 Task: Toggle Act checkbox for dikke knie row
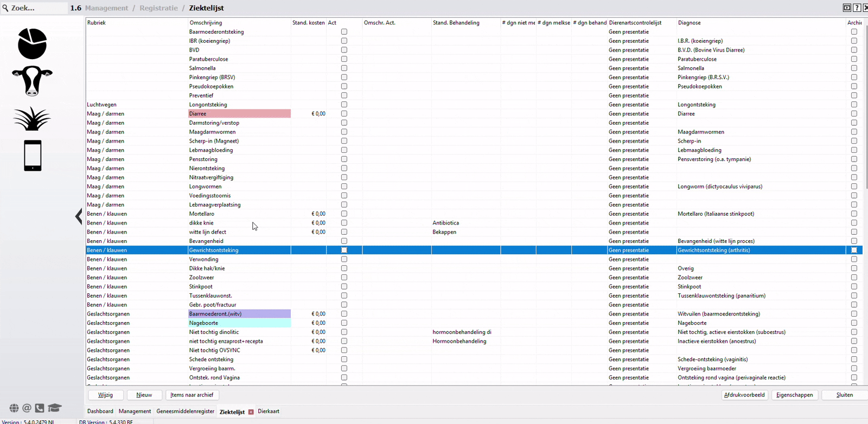click(344, 223)
